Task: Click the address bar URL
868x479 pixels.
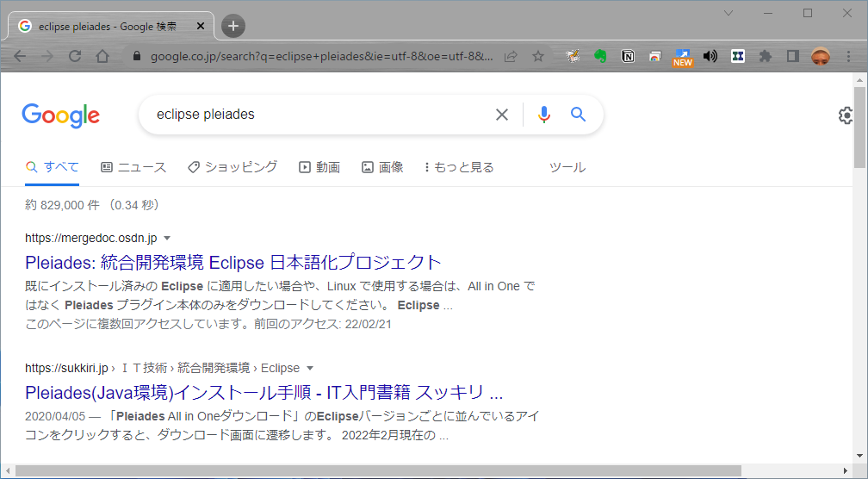Action: point(322,56)
